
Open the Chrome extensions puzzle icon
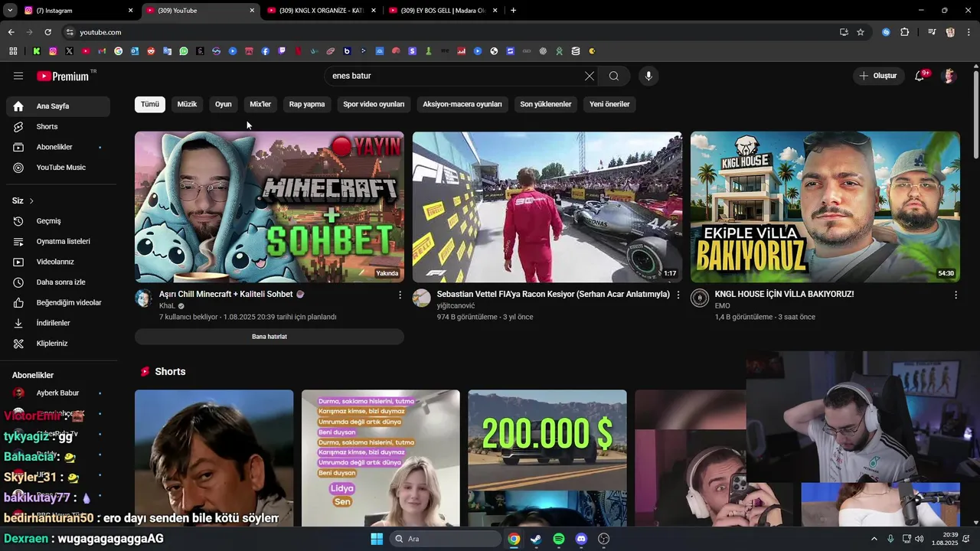pos(904,32)
